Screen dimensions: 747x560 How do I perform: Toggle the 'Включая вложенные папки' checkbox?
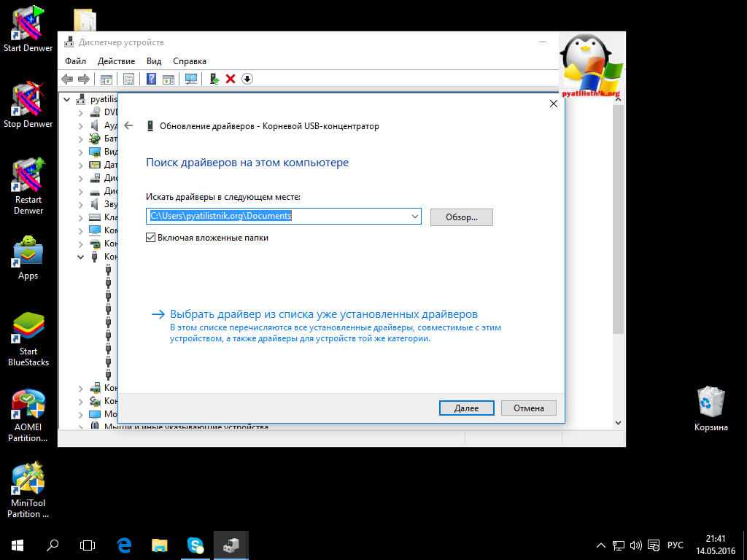(151, 238)
